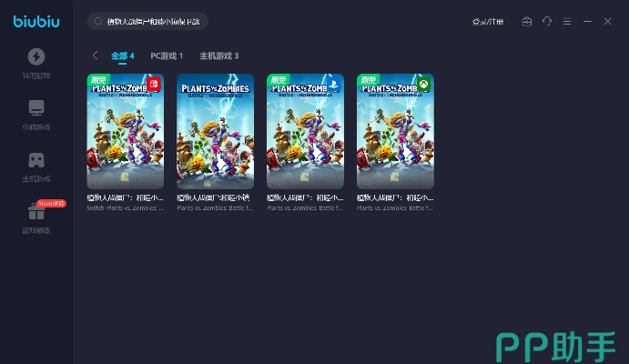The width and height of the screenshot is (629, 364).
Task: Switch to the 全部 4 tab
Action: click(122, 56)
